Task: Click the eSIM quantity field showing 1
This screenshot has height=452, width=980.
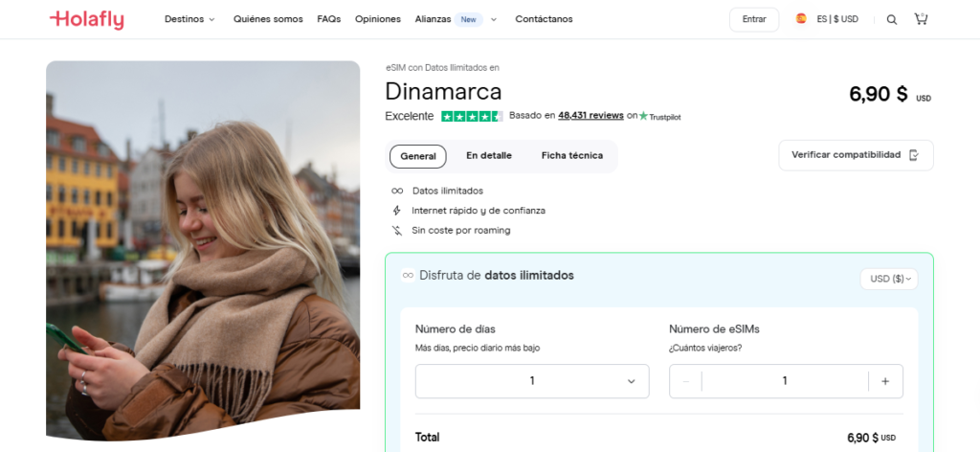Action: (x=785, y=381)
